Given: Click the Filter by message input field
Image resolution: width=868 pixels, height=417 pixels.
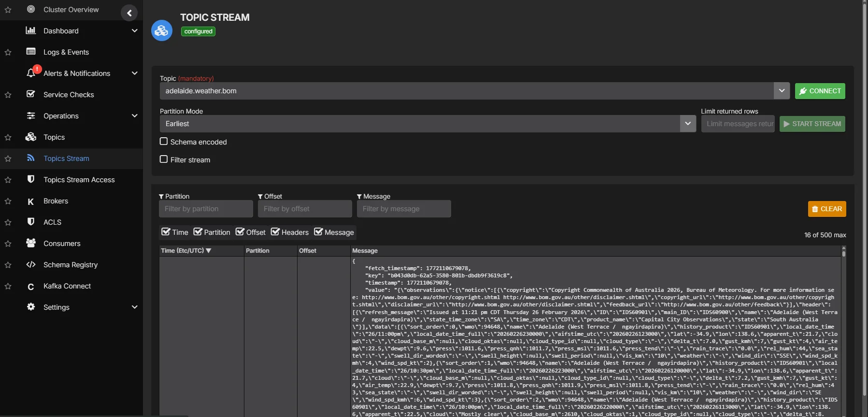Looking at the screenshot, I should pyautogui.click(x=403, y=209).
